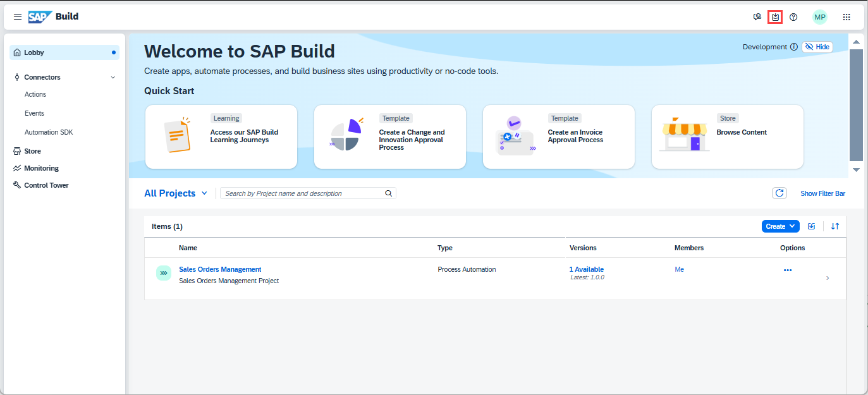
Task: Click the Learning Journeys document illustration
Action: [x=177, y=135]
